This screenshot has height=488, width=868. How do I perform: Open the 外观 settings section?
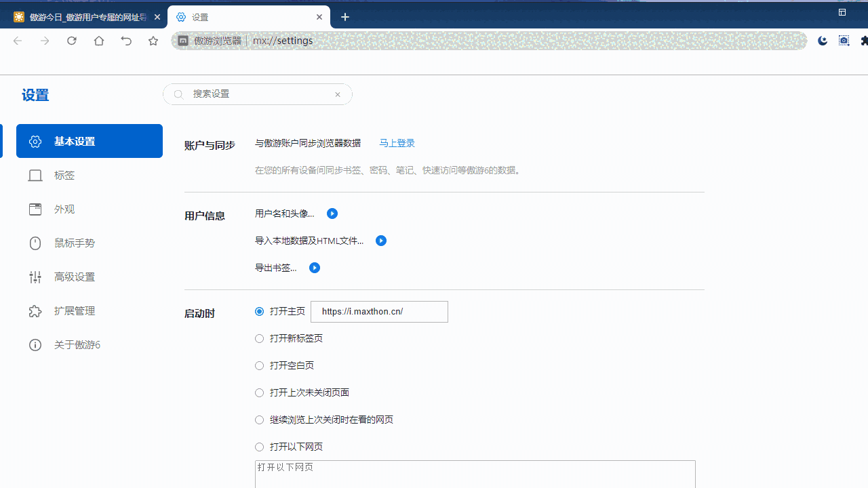click(64, 209)
